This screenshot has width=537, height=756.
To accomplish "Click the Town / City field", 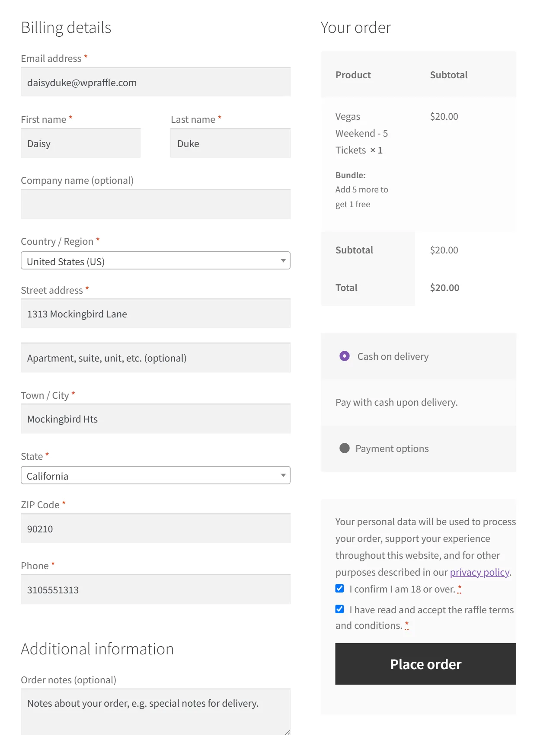I will 156,419.
